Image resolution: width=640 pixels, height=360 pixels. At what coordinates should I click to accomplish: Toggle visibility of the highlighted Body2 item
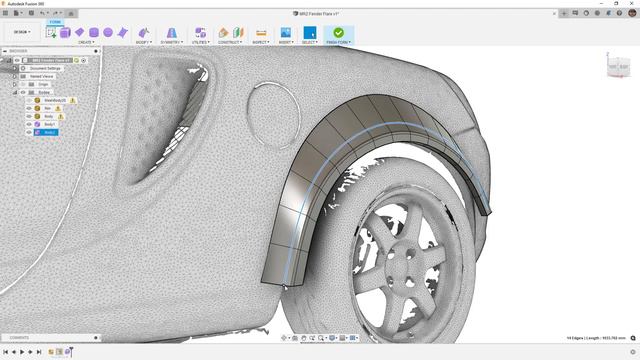click(x=29, y=132)
